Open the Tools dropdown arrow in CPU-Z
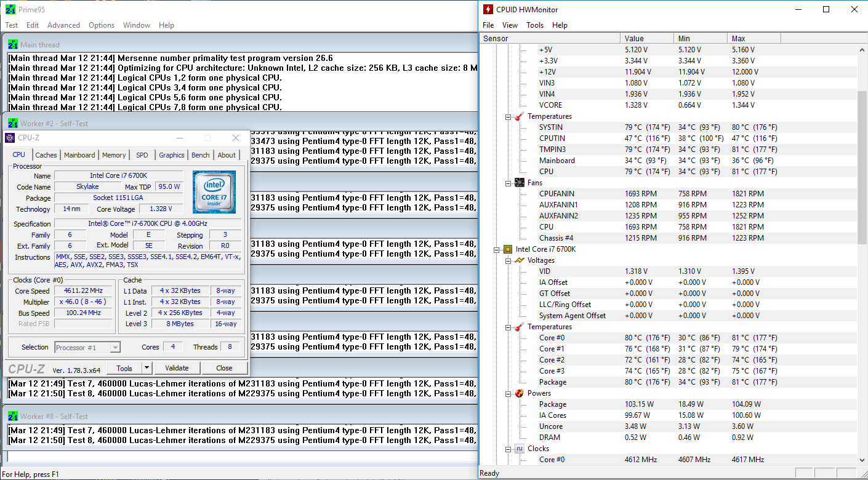868x480 pixels. point(147,368)
